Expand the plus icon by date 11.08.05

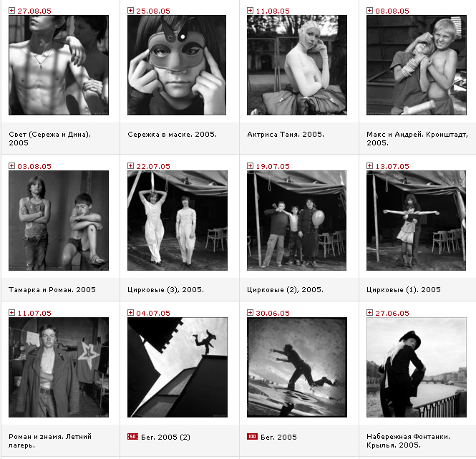tap(250, 11)
